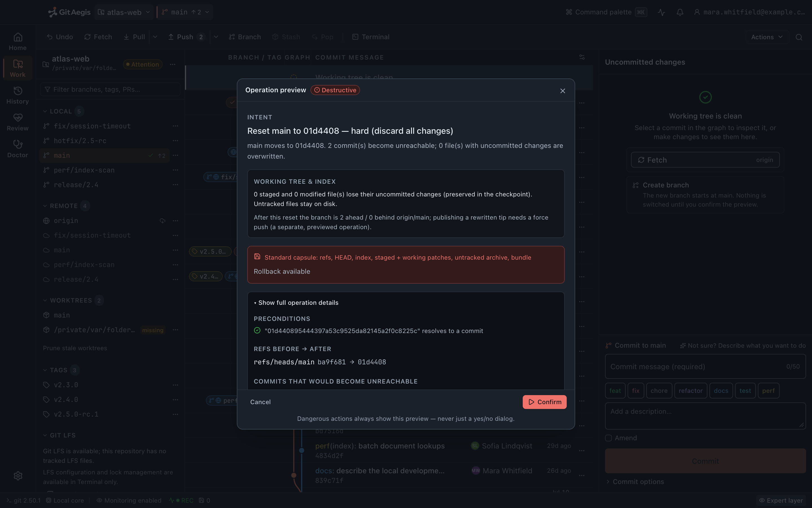Click Not sure? Describe what you want
This screenshot has width=812, height=508.
[743, 346]
